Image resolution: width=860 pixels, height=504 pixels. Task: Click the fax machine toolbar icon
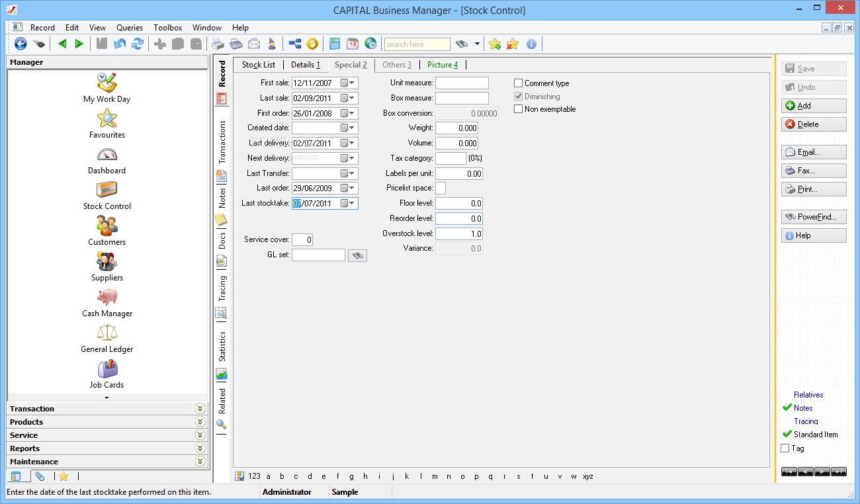(236, 44)
